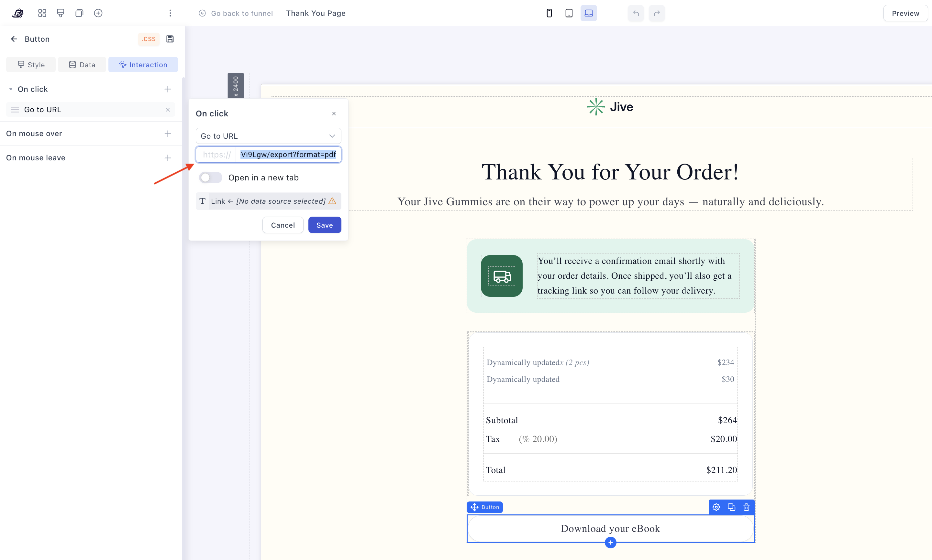The width and height of the screenshot is (932, 560).
Task: Switch to the Data tab
Action: click(x=82, y=65)
